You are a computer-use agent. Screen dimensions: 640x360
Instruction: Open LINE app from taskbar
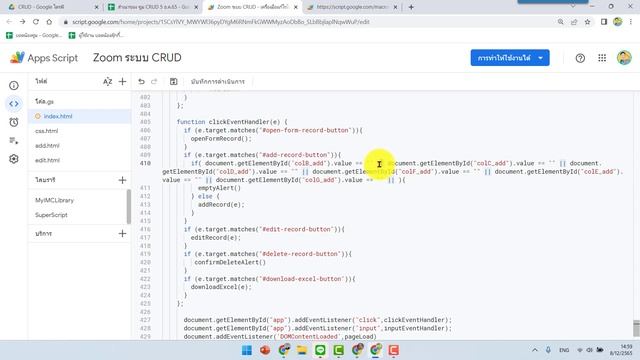point(320,350)
